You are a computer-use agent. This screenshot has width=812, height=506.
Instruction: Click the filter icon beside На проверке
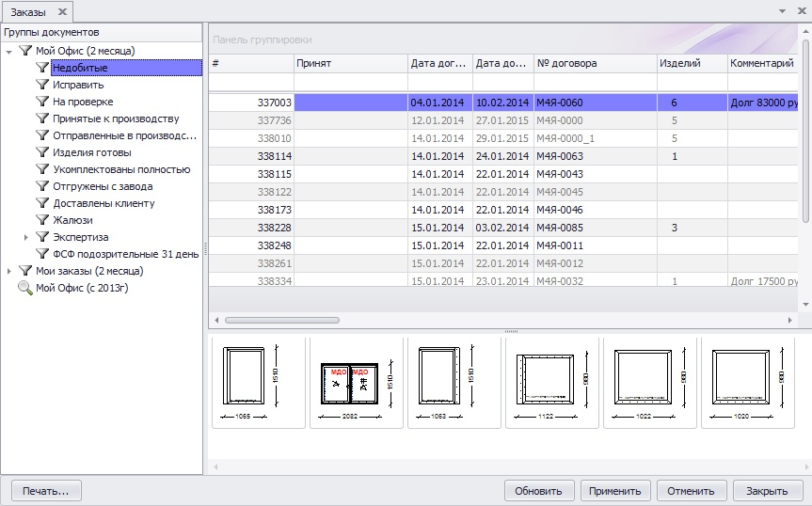[42, 102]
